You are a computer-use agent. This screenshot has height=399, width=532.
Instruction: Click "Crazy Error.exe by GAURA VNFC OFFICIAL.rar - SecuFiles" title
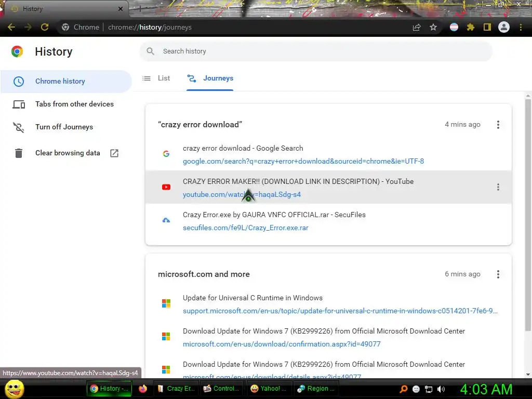(274, 215)
